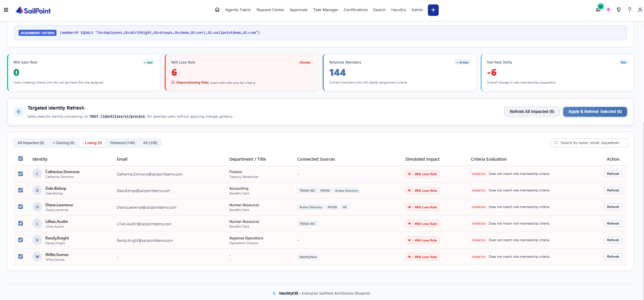Open the question mark help icon

[629, 9]
